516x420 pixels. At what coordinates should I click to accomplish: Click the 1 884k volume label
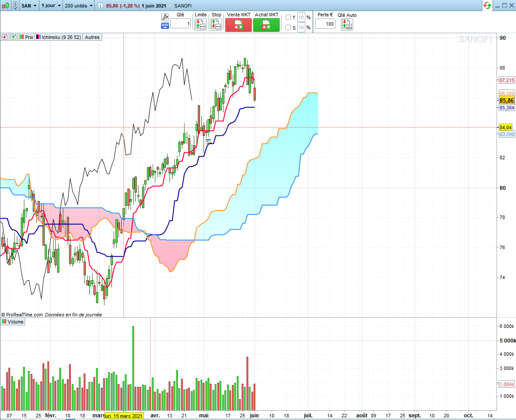click(x=506, y=384)
